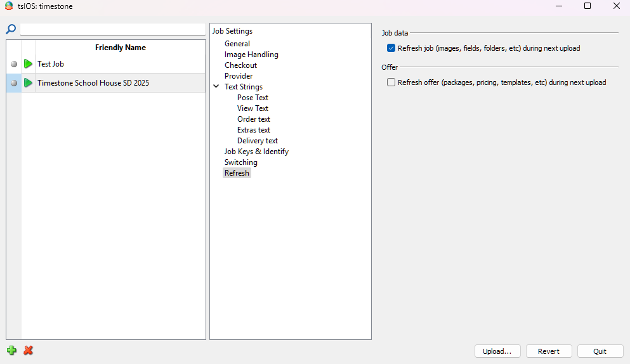Uncheck Refresh job during next upload
Viewport: 630px width, 364px height.
point(391,48)
